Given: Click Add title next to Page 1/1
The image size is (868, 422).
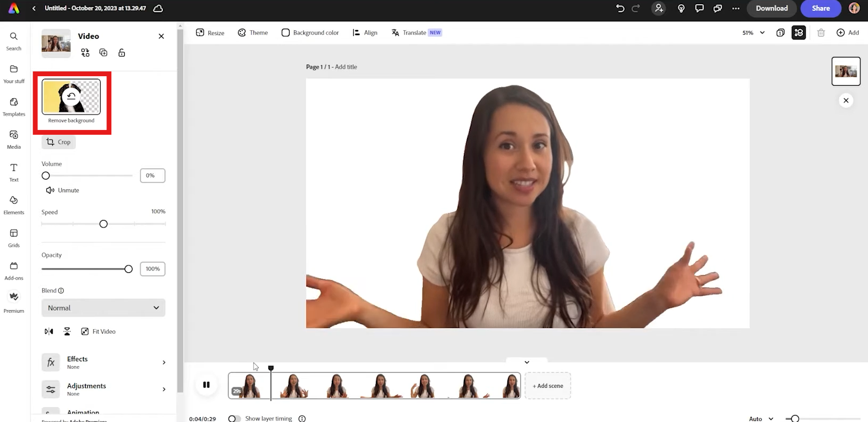Looking at the screenshot, I should coord(346,67).
